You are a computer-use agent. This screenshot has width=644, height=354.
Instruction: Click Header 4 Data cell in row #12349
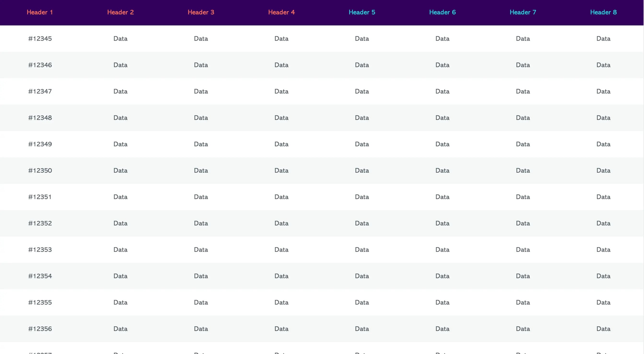[281, 144]
